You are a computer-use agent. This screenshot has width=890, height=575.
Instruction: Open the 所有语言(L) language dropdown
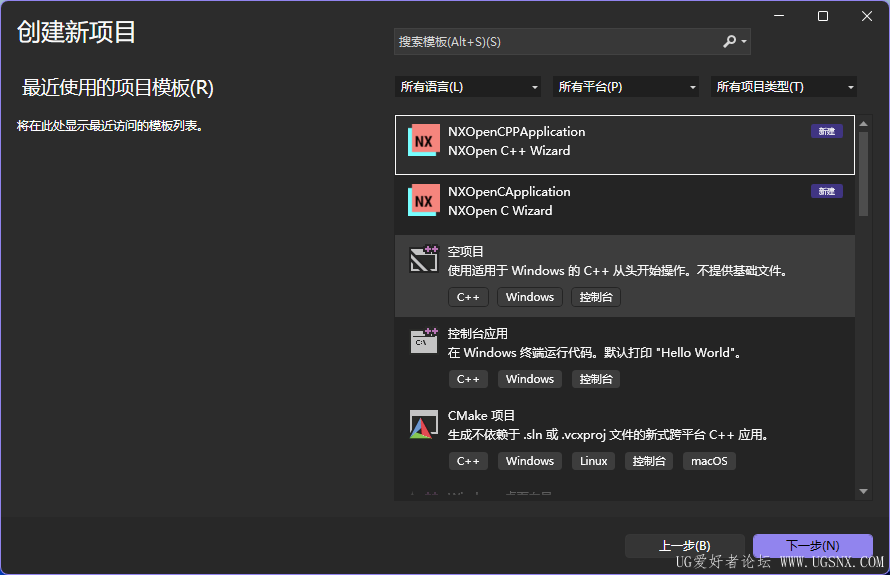pos(468,87)
